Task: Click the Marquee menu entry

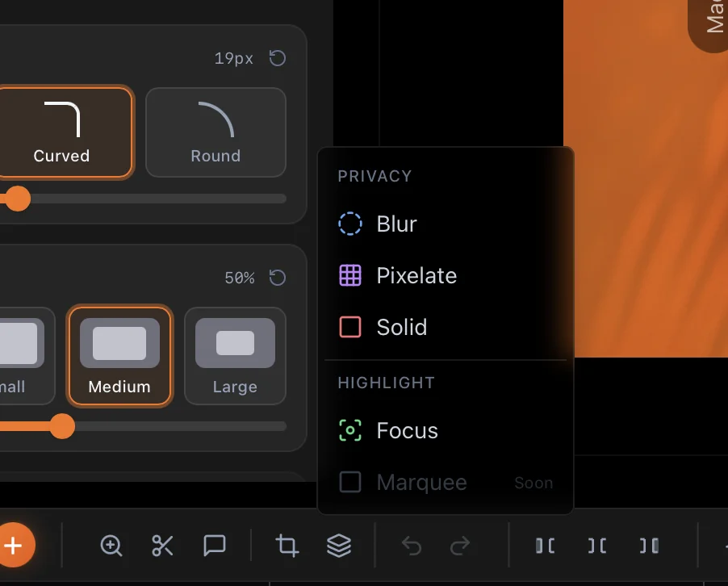Action: point(446,482)
